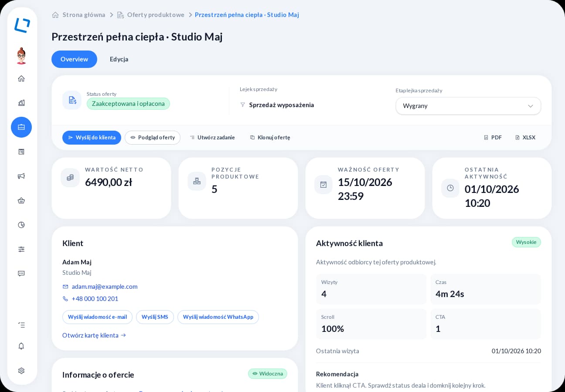Click the phone number +48 000 100 201
Screen dimensions: 565x392
coord(95,299)
